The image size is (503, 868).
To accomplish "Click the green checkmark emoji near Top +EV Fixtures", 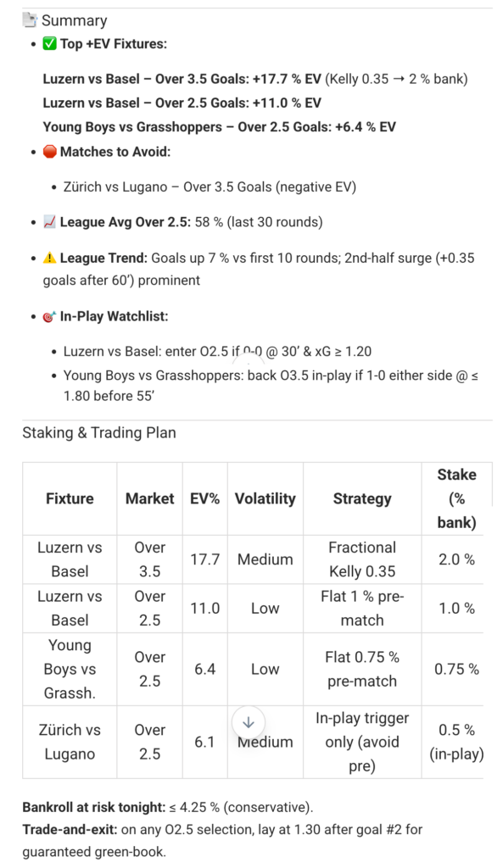I will [x=50, y=44].
